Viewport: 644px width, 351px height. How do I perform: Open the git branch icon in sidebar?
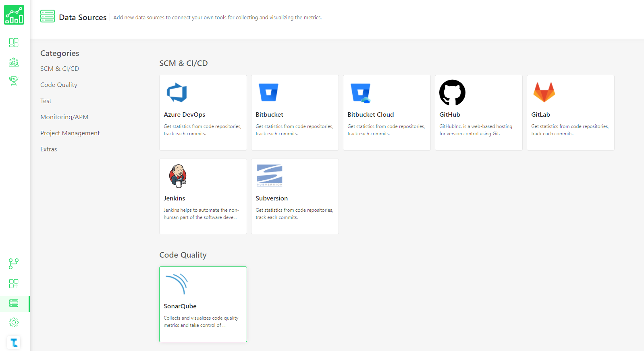(14, 264)
